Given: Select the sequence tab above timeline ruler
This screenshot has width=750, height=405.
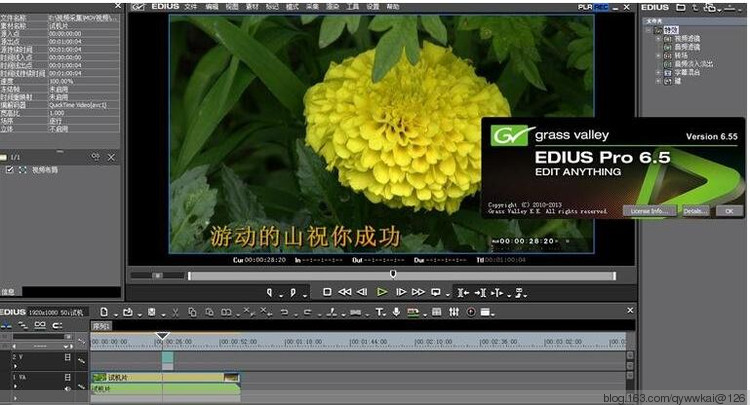Looking at the screenshot, I should coord(101,326).
